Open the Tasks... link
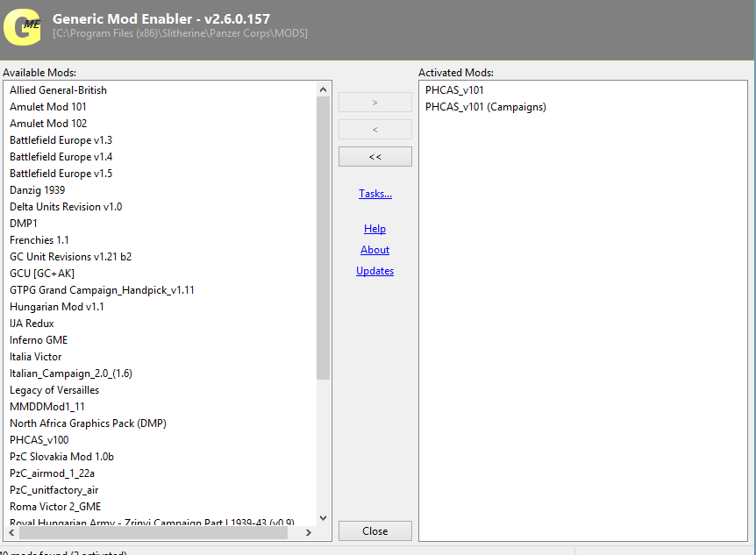 (375, 194)
